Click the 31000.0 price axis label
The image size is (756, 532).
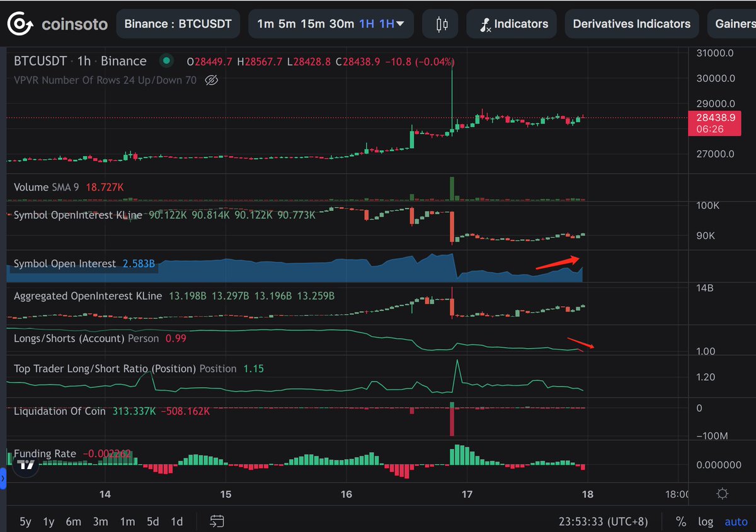(x=714, y=54)
